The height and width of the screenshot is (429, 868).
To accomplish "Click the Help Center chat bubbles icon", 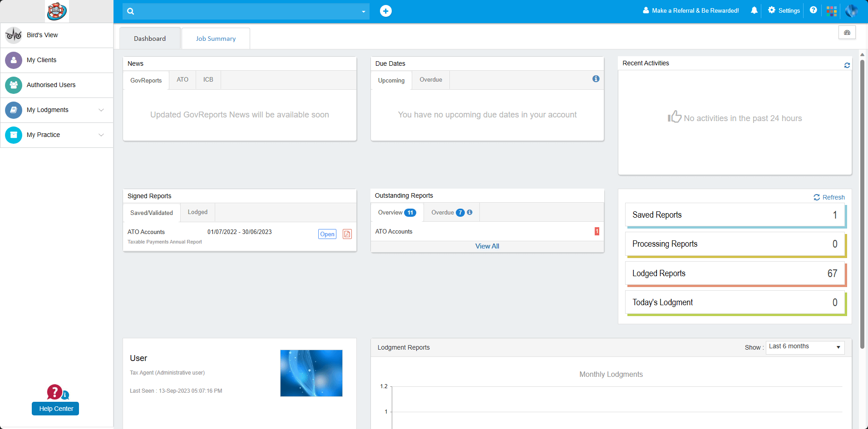I will pos(58,392).
